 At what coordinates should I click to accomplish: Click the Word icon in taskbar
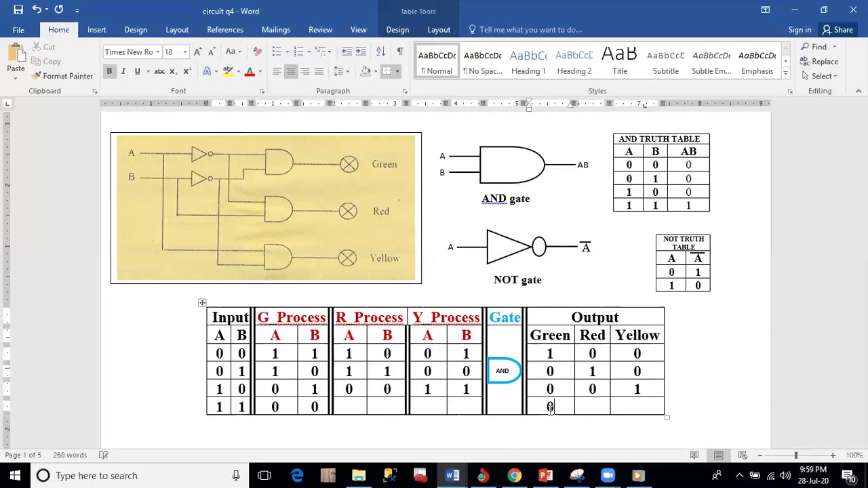coord(452,475)
